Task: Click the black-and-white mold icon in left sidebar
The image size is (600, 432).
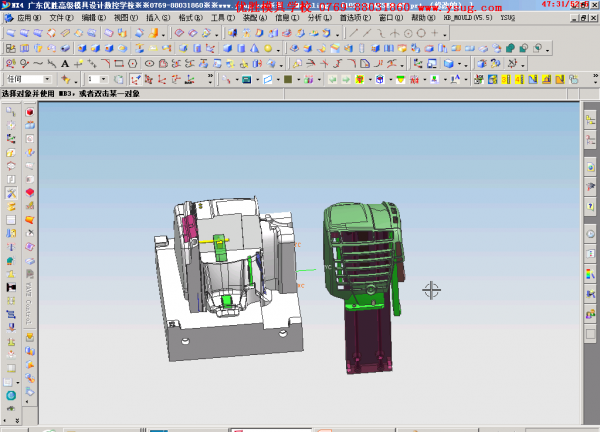Action: pos(11,287)
